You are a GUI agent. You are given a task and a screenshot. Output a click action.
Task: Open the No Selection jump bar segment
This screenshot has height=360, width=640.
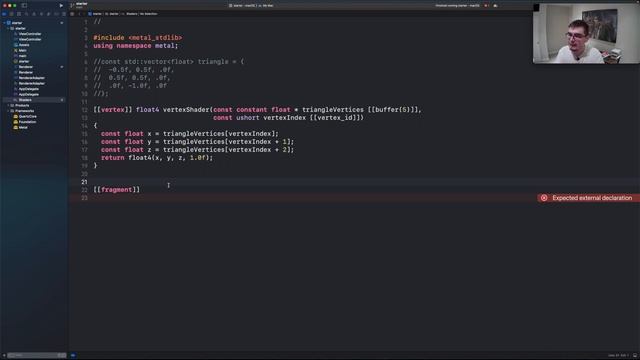point(149,14)
